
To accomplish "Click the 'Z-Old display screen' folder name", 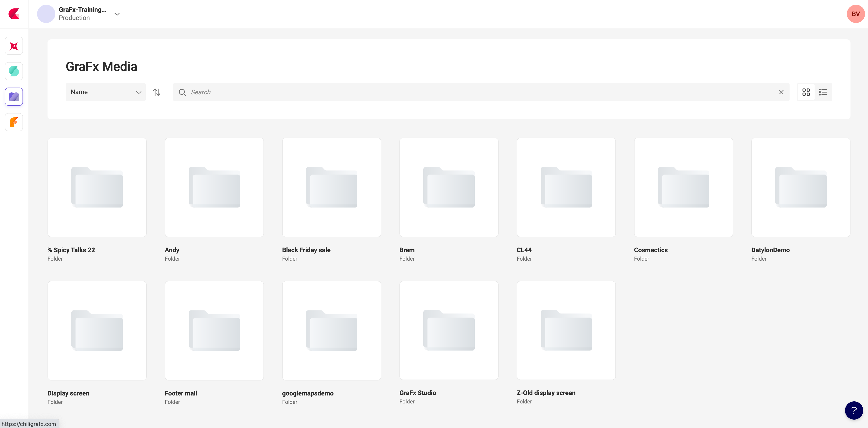I will (x=546, y=393).
